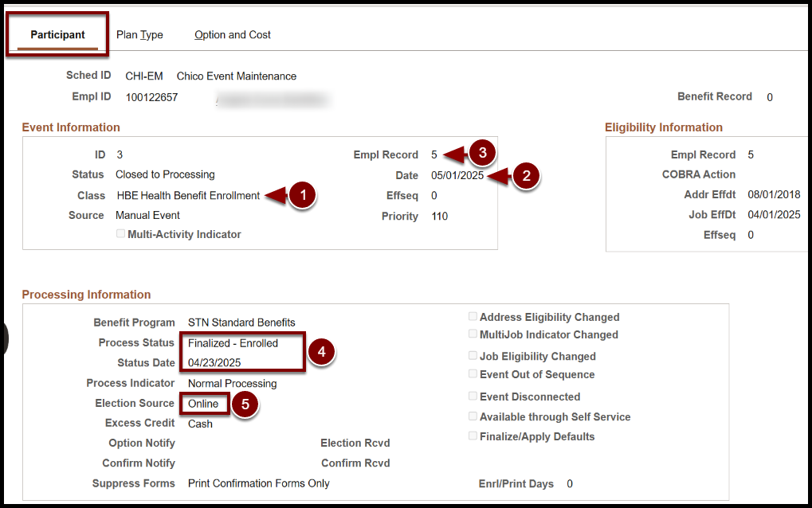Toggle the Event Out of Sequence checkbox
Viewport: 812px width, 508px height.
click(x=473, y=374)
